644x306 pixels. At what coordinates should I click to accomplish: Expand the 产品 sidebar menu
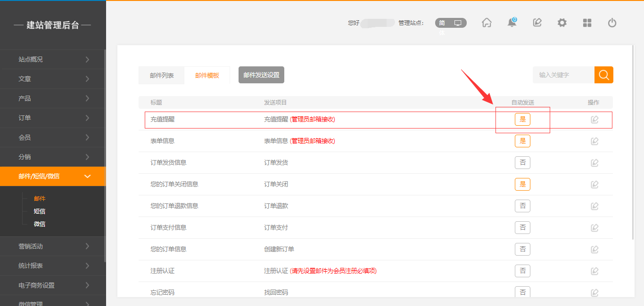coord(53,98)
